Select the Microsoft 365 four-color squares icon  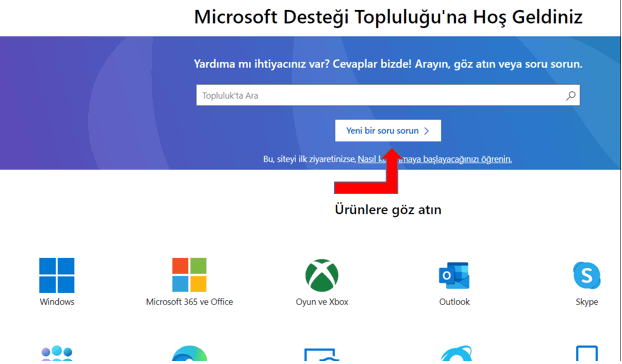189,275
